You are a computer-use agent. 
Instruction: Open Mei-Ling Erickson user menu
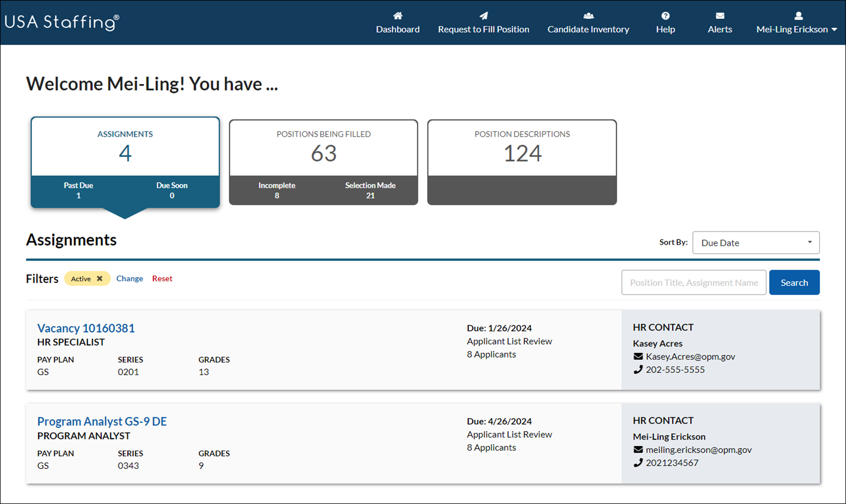(796, 22)
